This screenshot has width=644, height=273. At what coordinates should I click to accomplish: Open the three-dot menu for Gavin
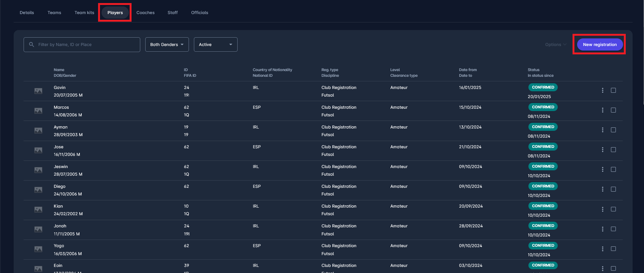[x=603, y=90]
